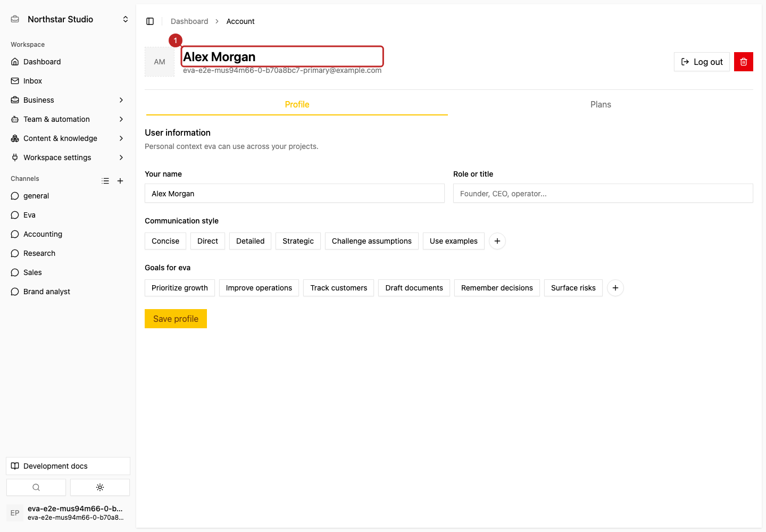Toggle Use examples style chip
The image size is (766, 532).
454,241
